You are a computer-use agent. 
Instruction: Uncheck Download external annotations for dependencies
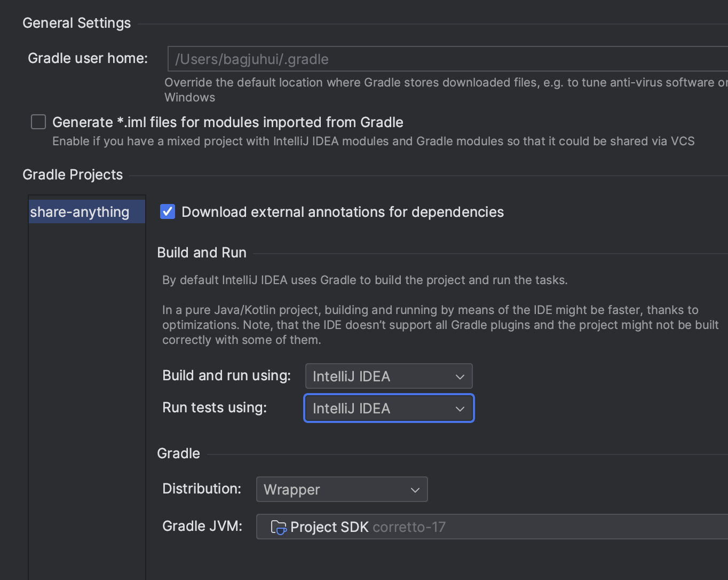(x=168, y=212)
